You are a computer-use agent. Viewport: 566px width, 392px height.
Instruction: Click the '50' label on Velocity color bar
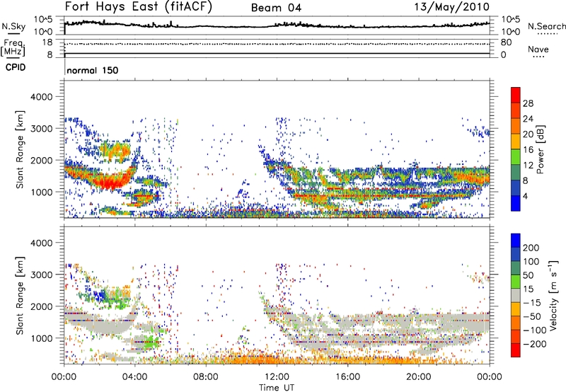[x=528, y=275]
